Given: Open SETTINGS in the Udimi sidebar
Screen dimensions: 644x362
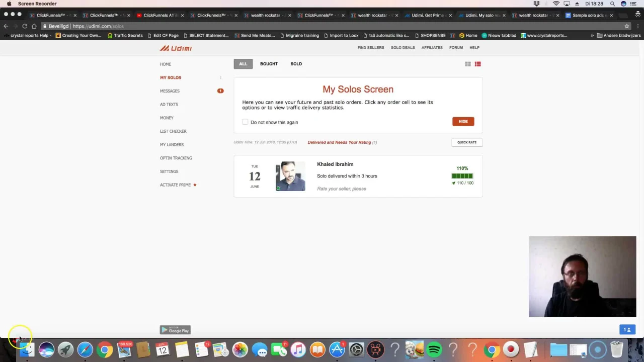Looking at the screenshot, I should 169,171.
